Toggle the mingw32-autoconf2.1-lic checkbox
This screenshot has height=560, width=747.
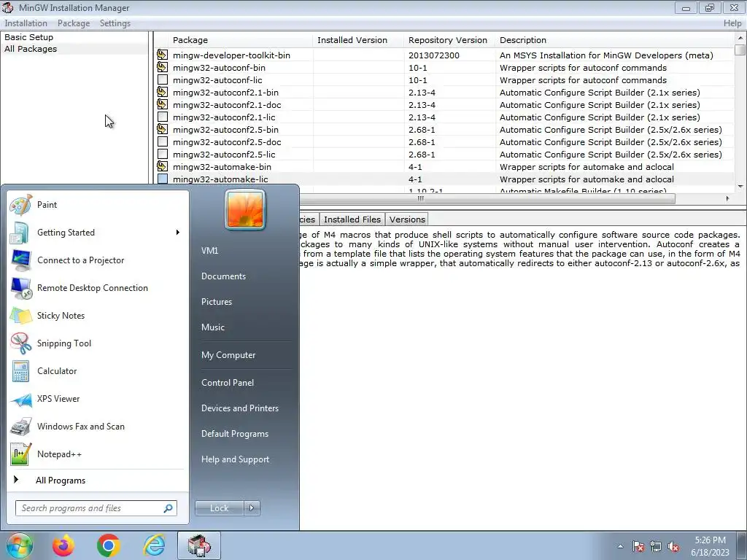click(x=163, y=117)
